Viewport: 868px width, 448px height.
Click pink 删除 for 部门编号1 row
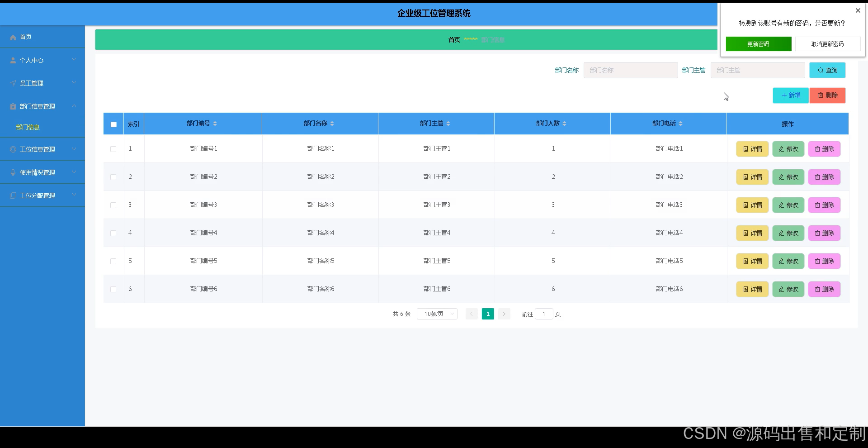[x=824, y=149]
